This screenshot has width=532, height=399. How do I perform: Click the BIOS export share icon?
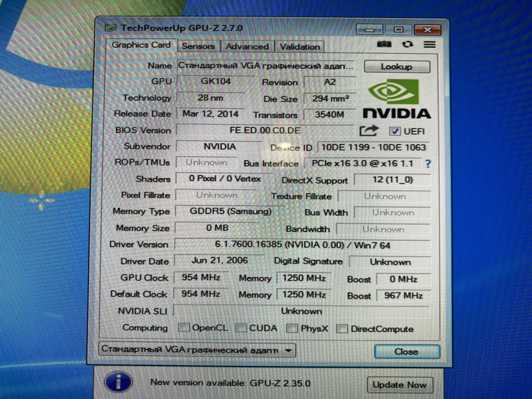tap(369, 130)
